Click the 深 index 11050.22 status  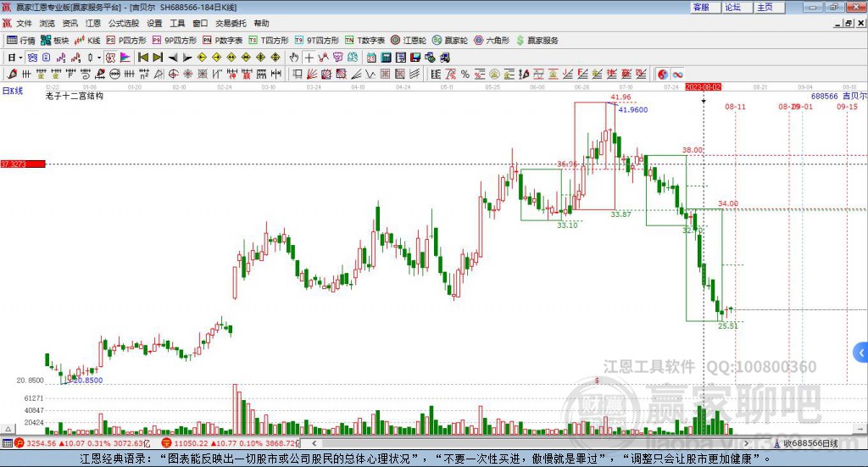pos(231,443)
